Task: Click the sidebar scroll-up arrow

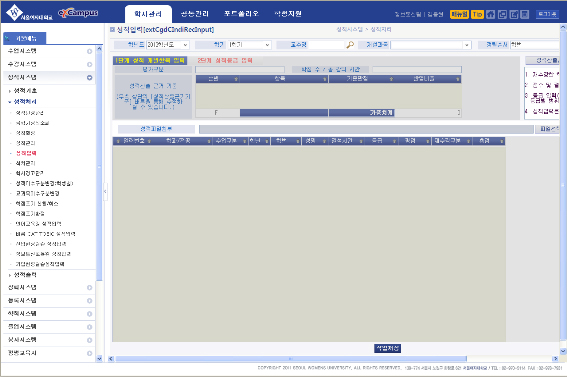Action: (x=99, y=48)
